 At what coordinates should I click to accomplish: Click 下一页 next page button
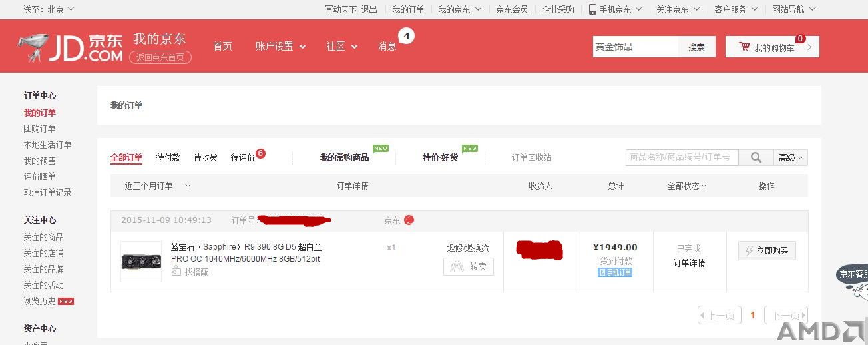coord(786,315)
